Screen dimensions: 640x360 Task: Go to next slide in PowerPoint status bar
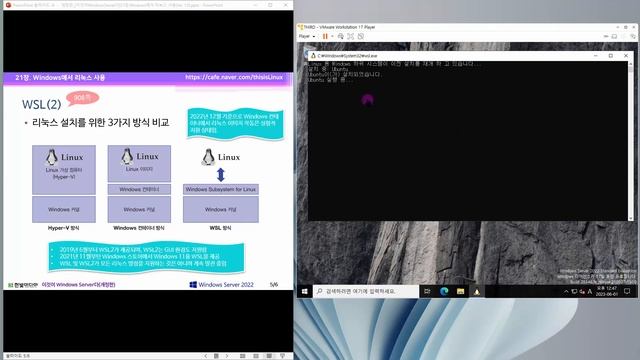pos(227,356)
